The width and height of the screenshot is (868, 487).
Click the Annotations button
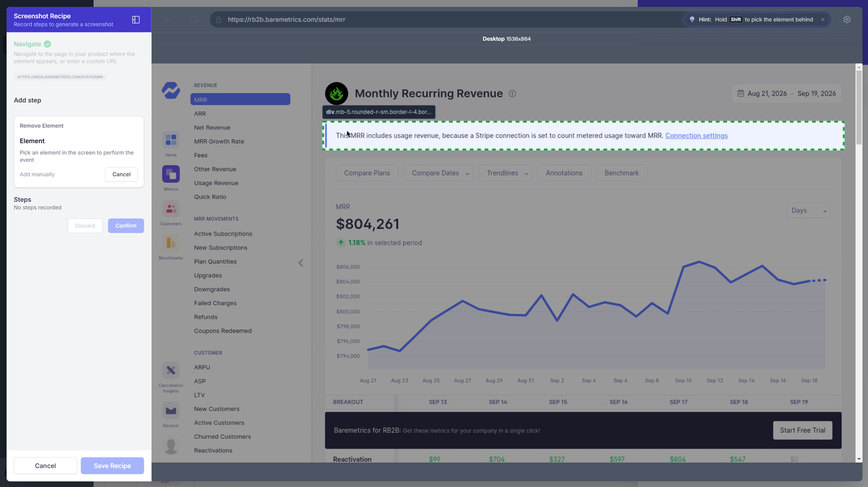pyautogui.click(x=564, y=173)
